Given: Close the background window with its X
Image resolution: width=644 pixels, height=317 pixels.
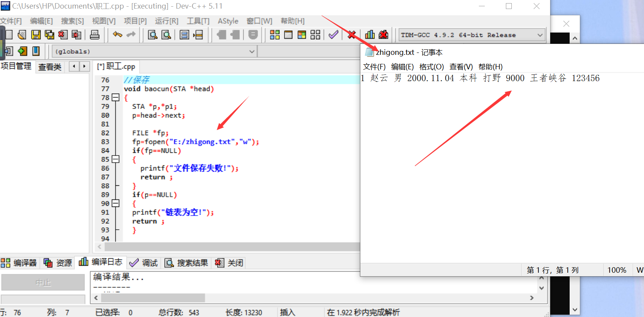Looking at the screenshot, I should pos(566,24).
